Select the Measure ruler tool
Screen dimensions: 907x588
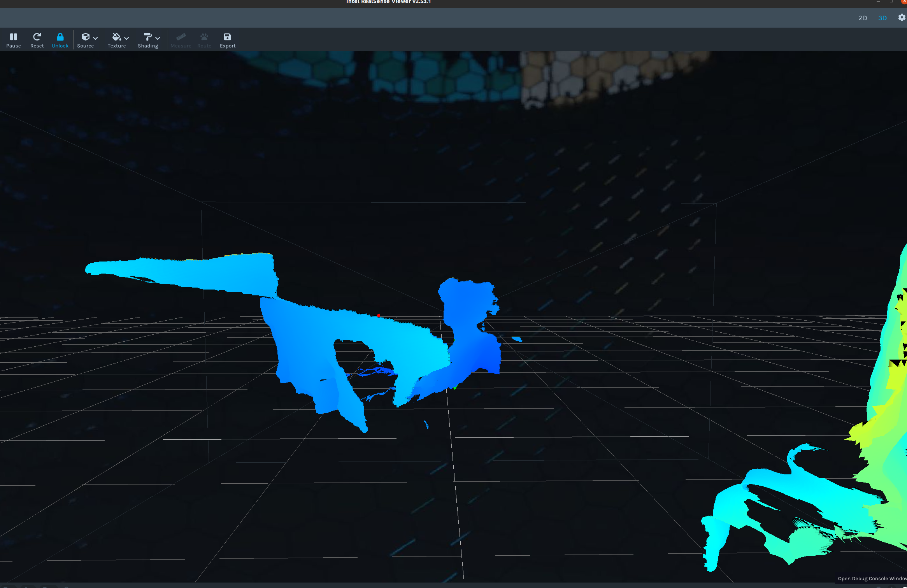(181, 37)
